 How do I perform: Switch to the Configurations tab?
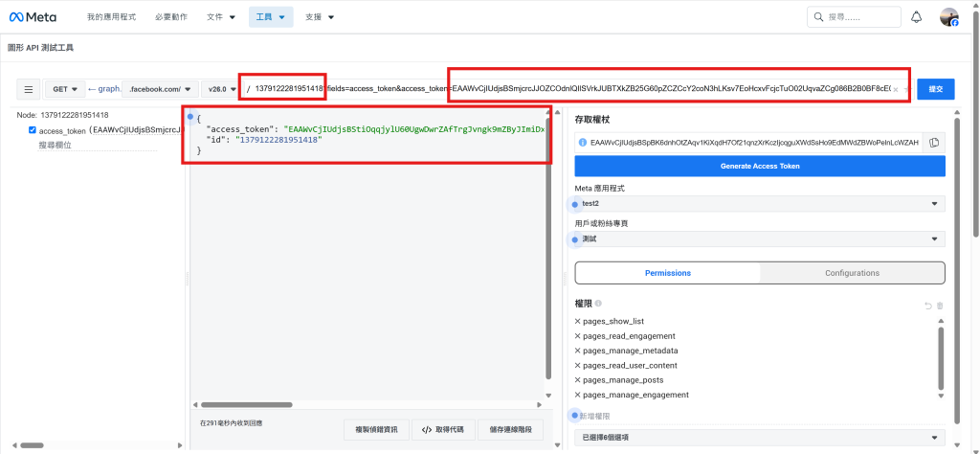(852, 273)
